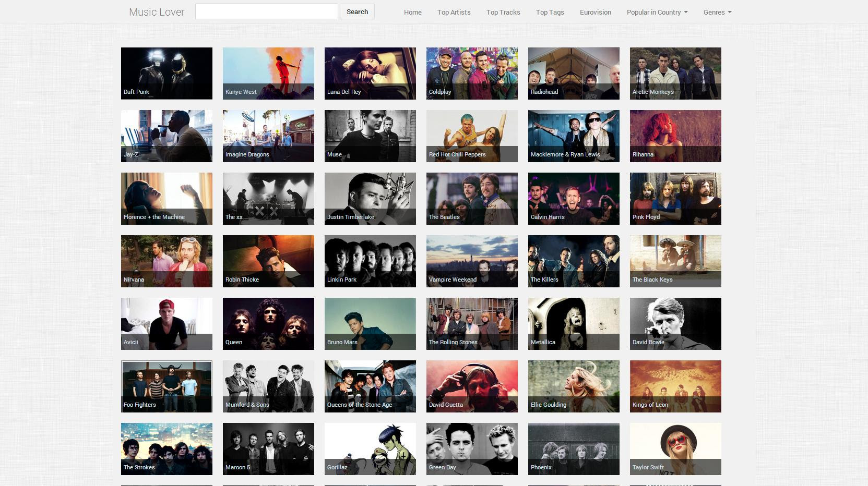Viewport: 868px width, 486px height.
Task: Select the Imagine Dragons thumbnail
Action: click(x=268, y=136)
